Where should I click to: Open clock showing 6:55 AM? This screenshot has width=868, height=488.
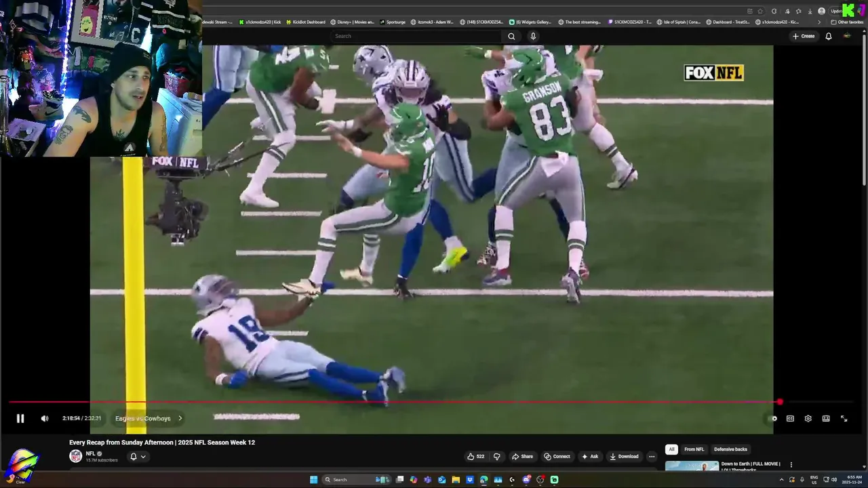pos(852,480)
